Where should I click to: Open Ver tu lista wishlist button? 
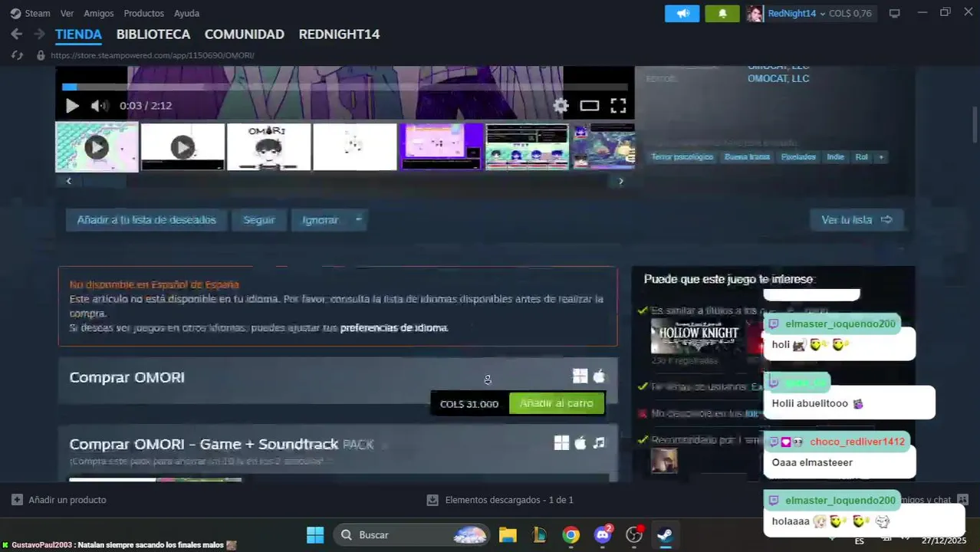point(857,220)
